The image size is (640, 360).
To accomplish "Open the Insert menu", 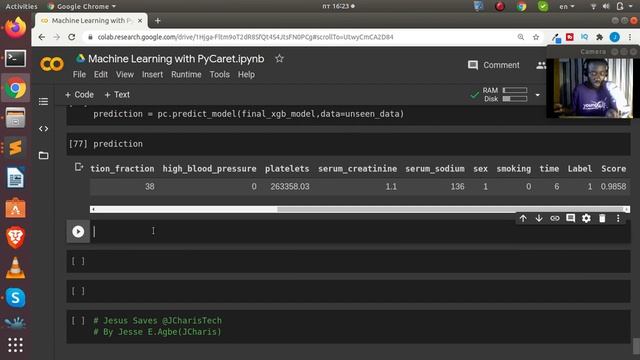I will click(x=152, y=75).
